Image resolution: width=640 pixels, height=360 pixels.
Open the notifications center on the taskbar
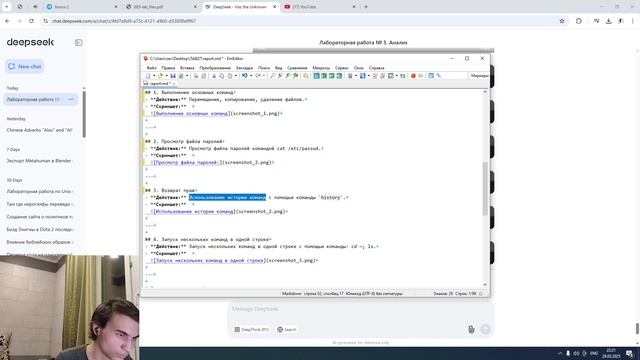(x=630, y=353)
